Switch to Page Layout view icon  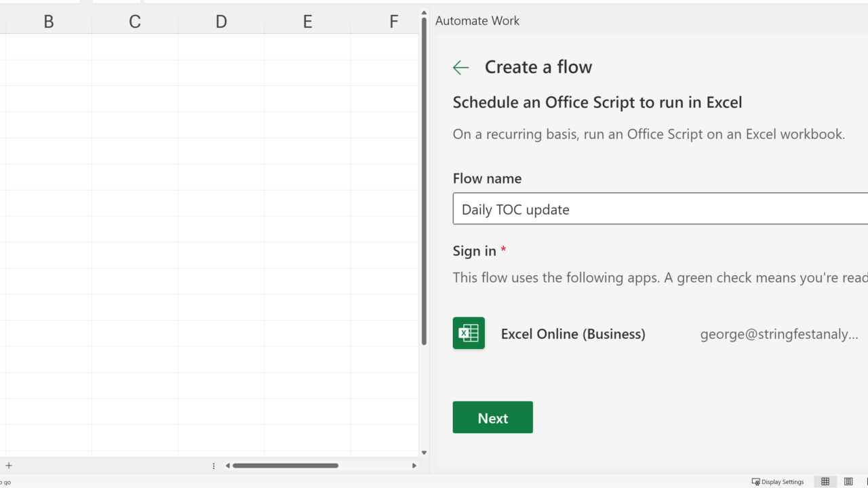[x=848, y=482]
